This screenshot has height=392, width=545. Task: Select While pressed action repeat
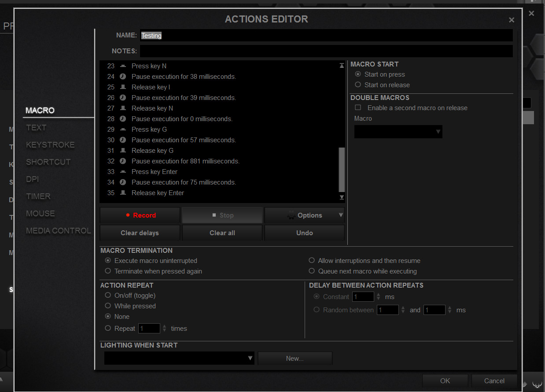108,306
